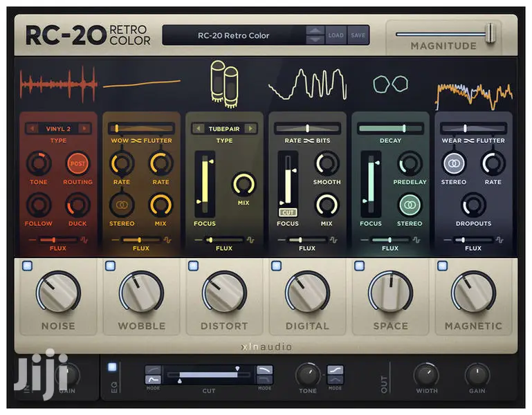Toggle the DISTORT module power button
Image resolution: width=532 pixels, height=415 pixels.
click(x=194, y=266)
